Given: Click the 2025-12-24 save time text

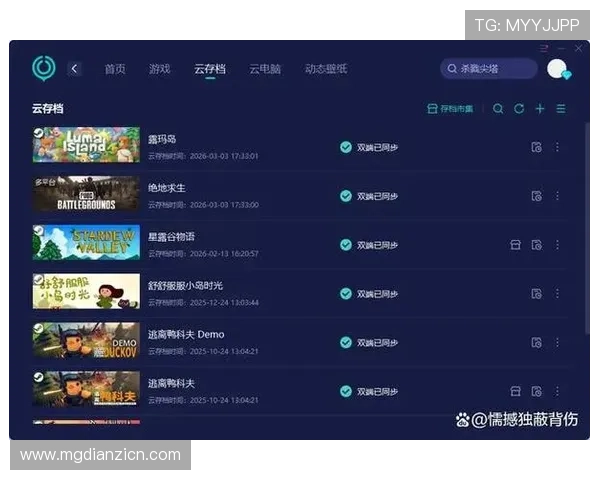Looking at the screenshot, I should coord(224,302).
